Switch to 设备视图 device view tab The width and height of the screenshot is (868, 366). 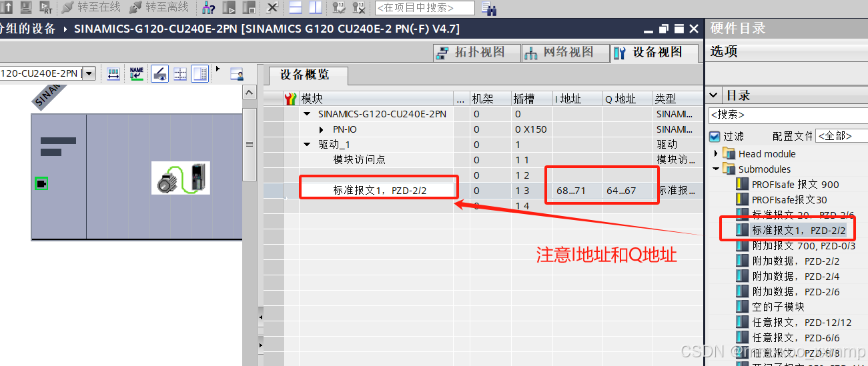[653, 53]
